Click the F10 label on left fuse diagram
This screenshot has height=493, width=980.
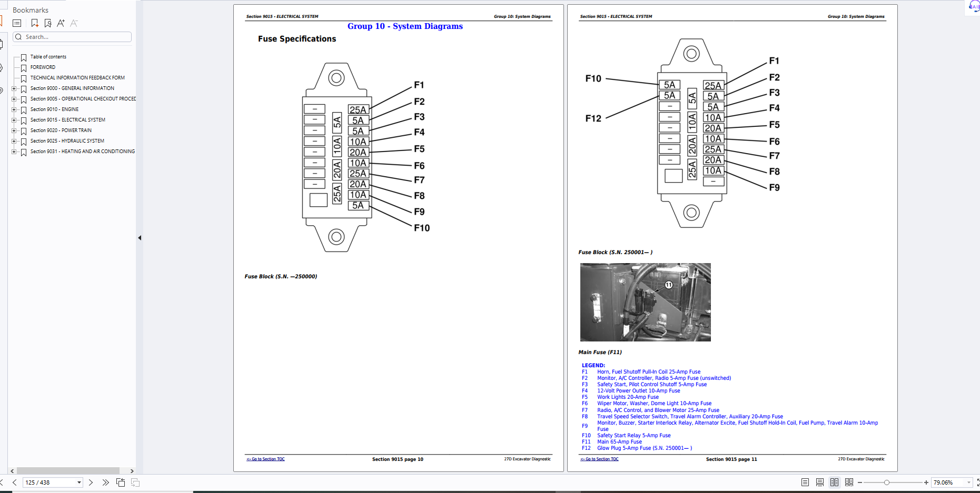(x=422, y=228)
